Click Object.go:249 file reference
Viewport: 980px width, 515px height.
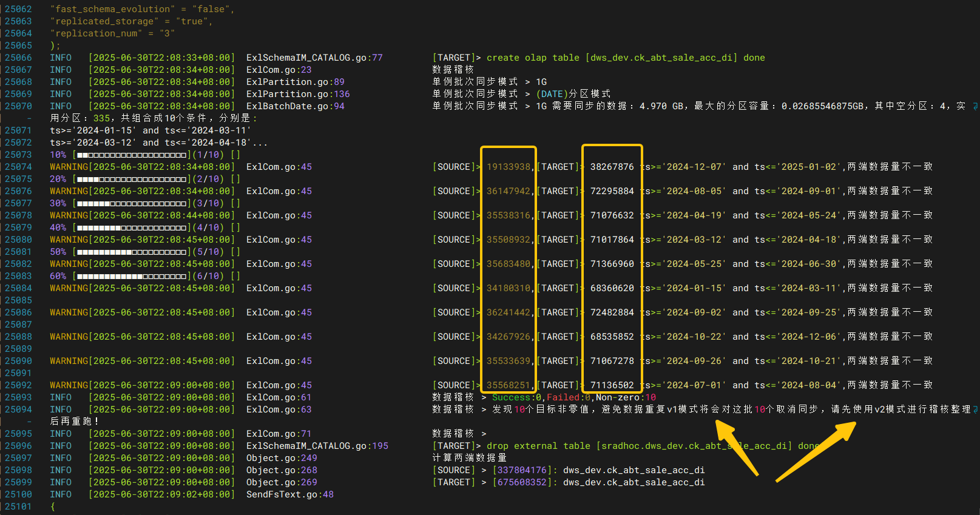[x=282, y=458]
